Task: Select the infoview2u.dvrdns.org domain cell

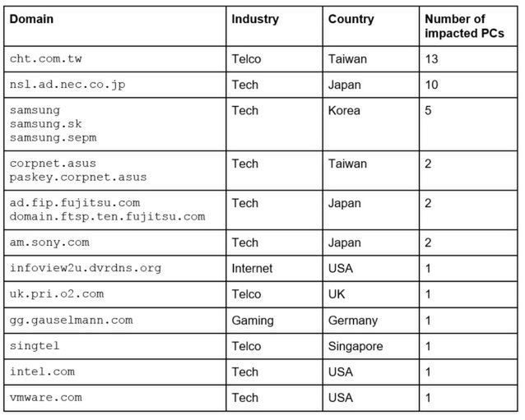Action: coord(86,268)
